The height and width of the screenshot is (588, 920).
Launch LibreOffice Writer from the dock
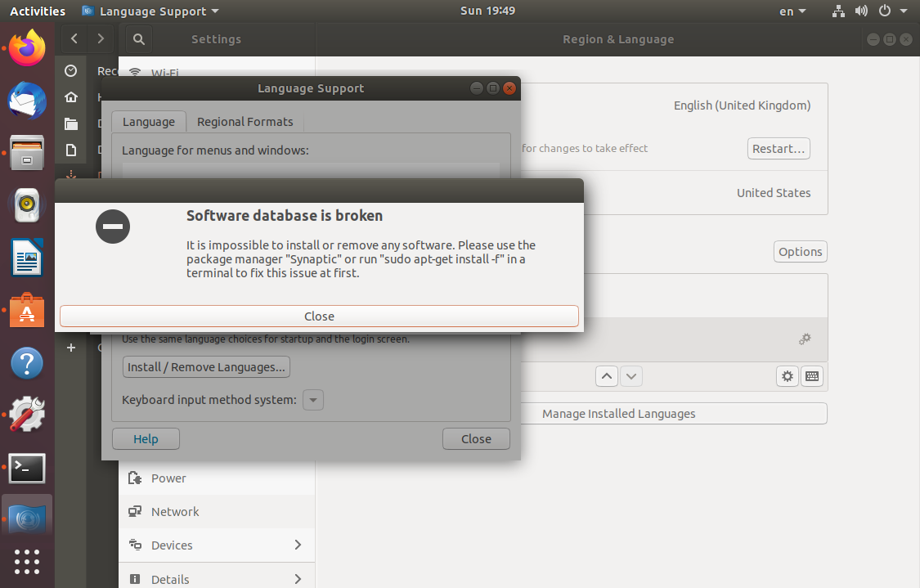(27, 258)
